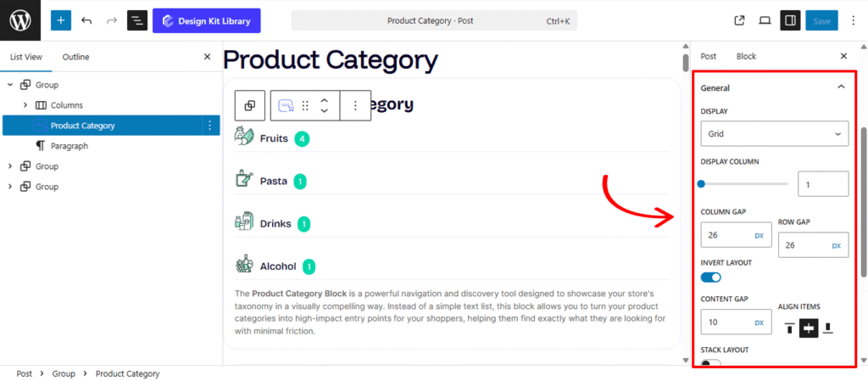Align items to vertical center

[x=809, y=328]
